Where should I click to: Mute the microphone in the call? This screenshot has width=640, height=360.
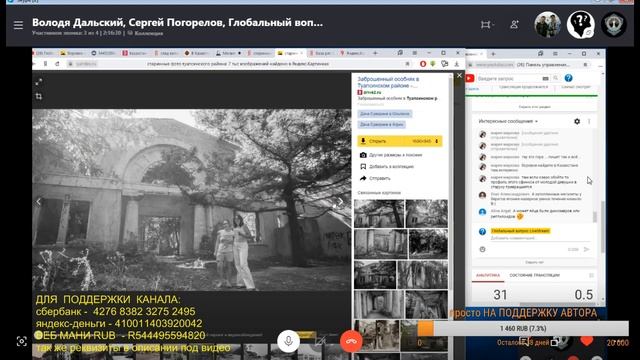(288, 341)
